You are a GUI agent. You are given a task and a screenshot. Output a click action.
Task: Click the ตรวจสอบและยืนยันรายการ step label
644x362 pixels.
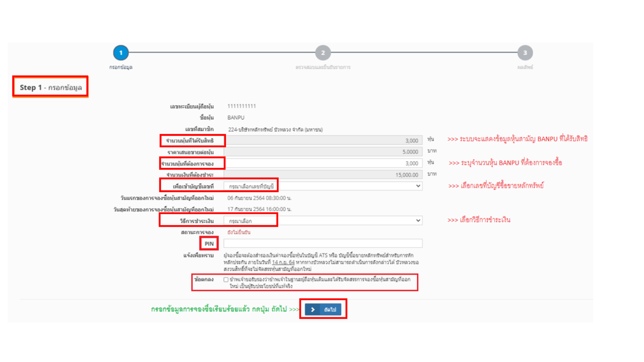pyautogui.click(x=323, y=67)
